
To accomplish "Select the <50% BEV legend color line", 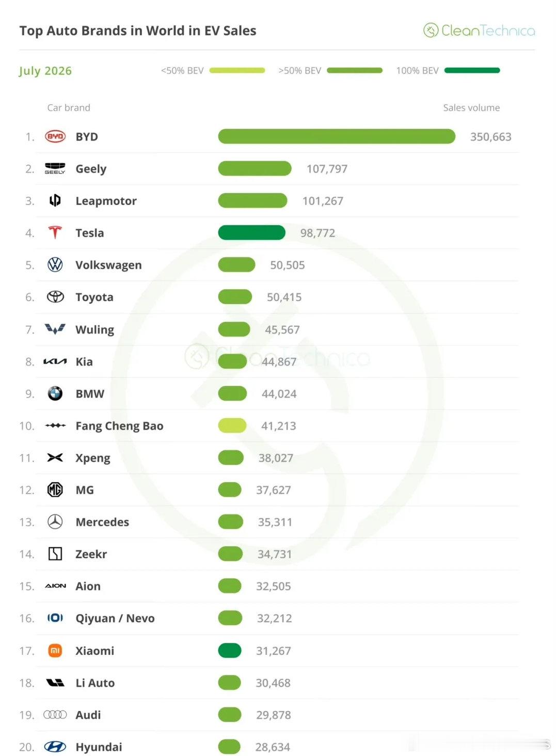I will (237, 70).
